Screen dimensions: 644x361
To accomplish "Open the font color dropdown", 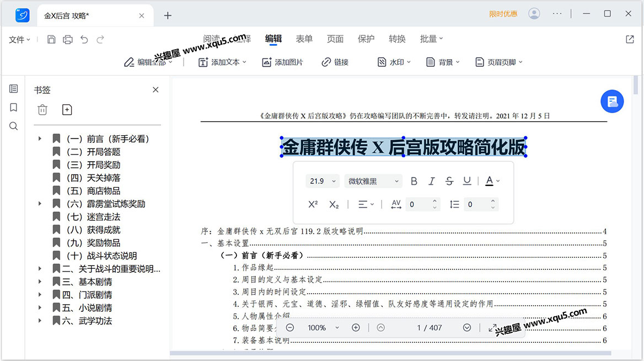I will click(492, 181).
